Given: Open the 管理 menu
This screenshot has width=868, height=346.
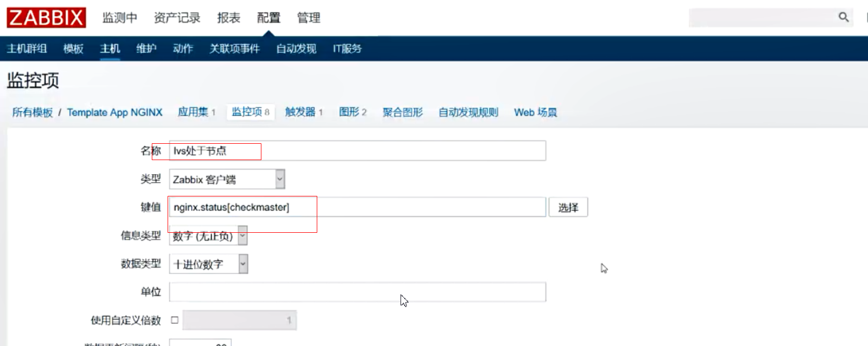Looking at the screenshot, I should pyautogui.click(x=309, y=18).
